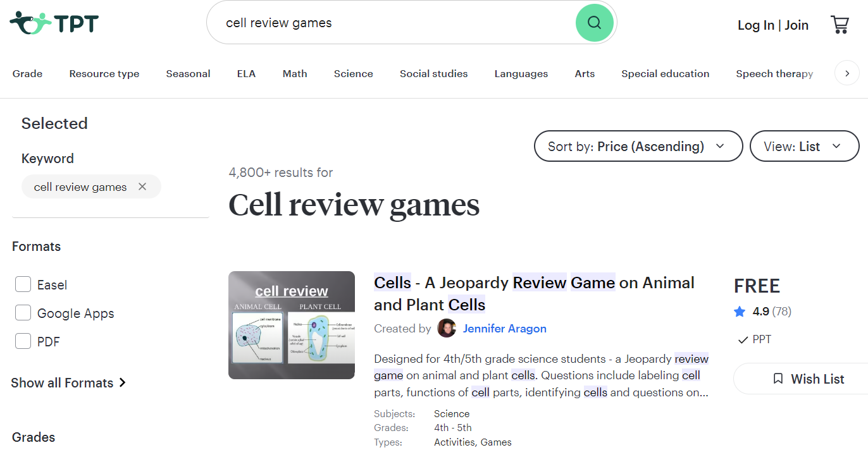Screen dimensions: 868x450
Task: Enable the Easel format checkbox
Action: 23,284
